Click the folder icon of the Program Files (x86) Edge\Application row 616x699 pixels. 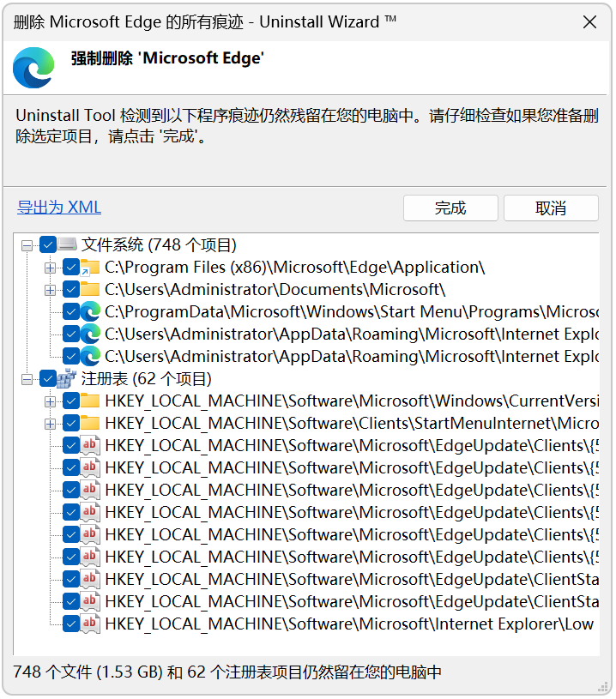pyautogui.click(x=90, y=268)
